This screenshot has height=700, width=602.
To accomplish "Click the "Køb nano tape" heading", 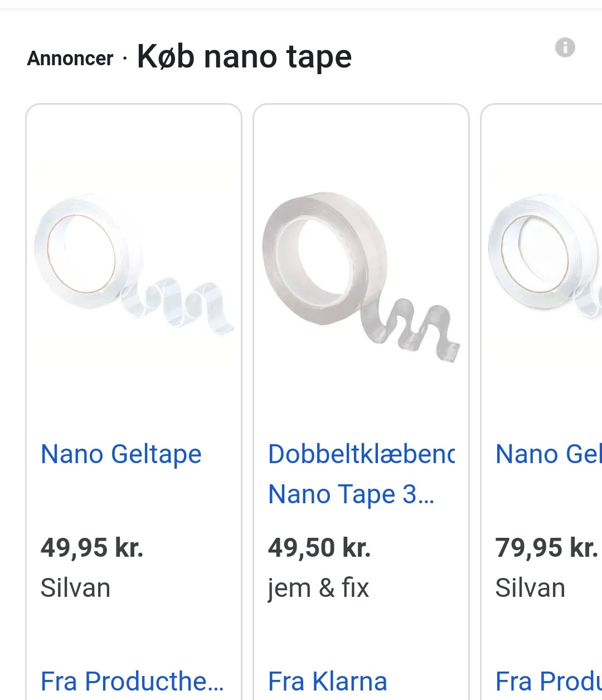I will 244,57.
